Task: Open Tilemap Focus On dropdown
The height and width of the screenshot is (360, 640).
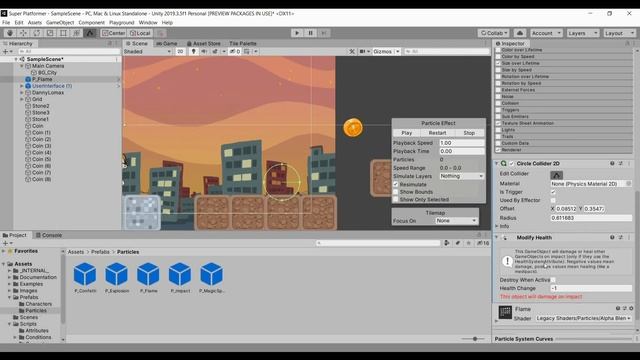Action: coord(456,221)
